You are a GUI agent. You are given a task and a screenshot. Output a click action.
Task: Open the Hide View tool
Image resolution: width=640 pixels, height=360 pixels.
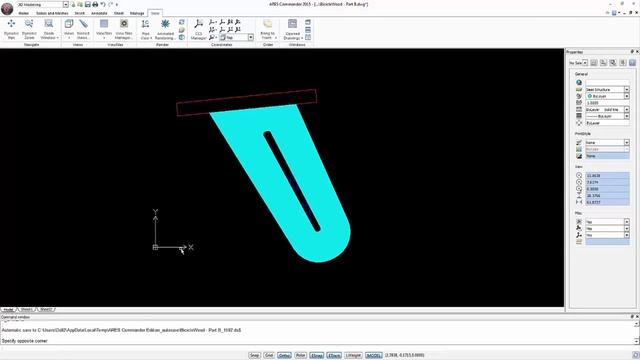(146, 29)
